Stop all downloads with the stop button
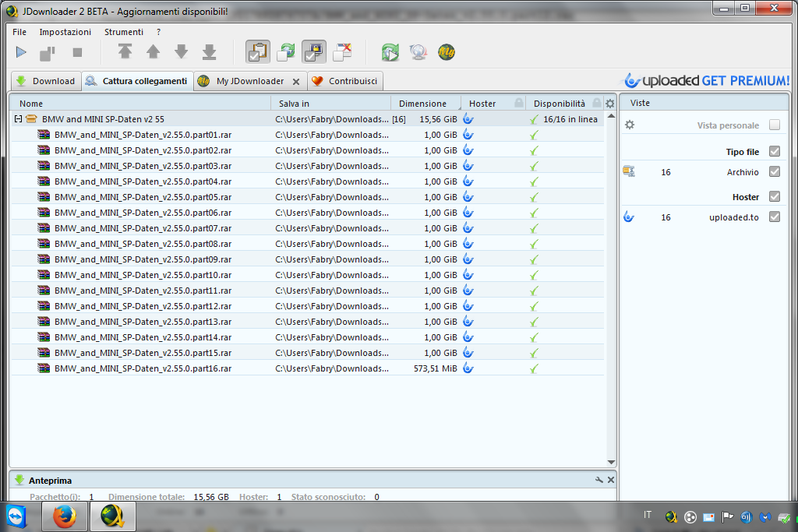 [x=77, y=52]
